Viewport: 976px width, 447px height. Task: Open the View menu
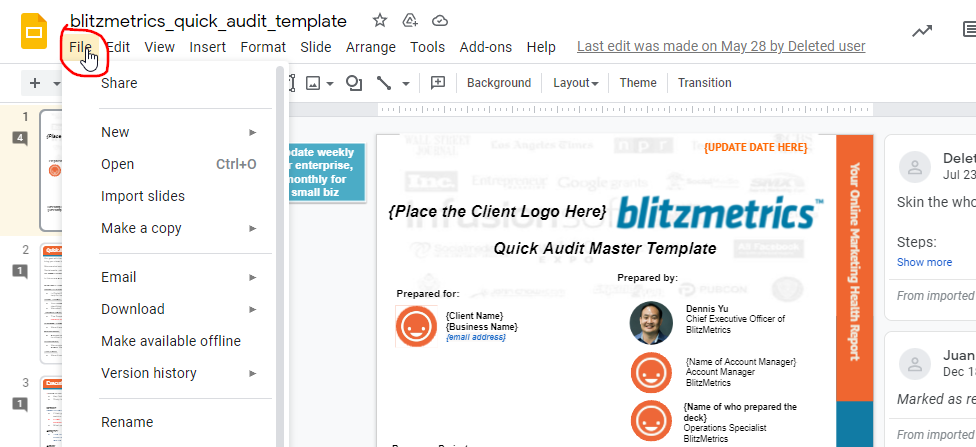pos(159,47)
